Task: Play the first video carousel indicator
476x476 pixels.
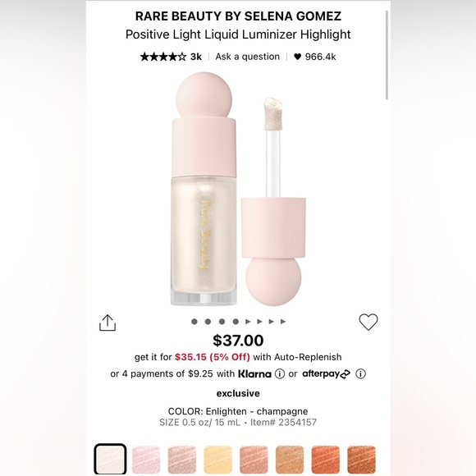Action: tap(248, 322)
